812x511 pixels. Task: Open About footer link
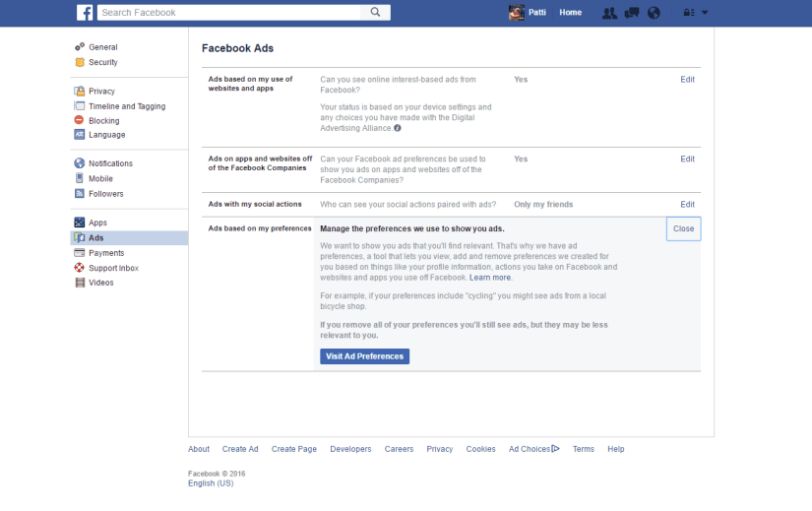(x=199, y=449)
